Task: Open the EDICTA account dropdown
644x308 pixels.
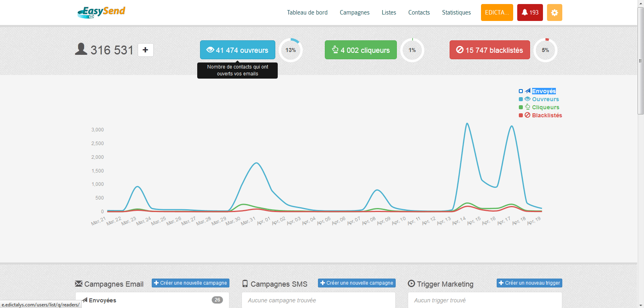Action: coord(497,12)
